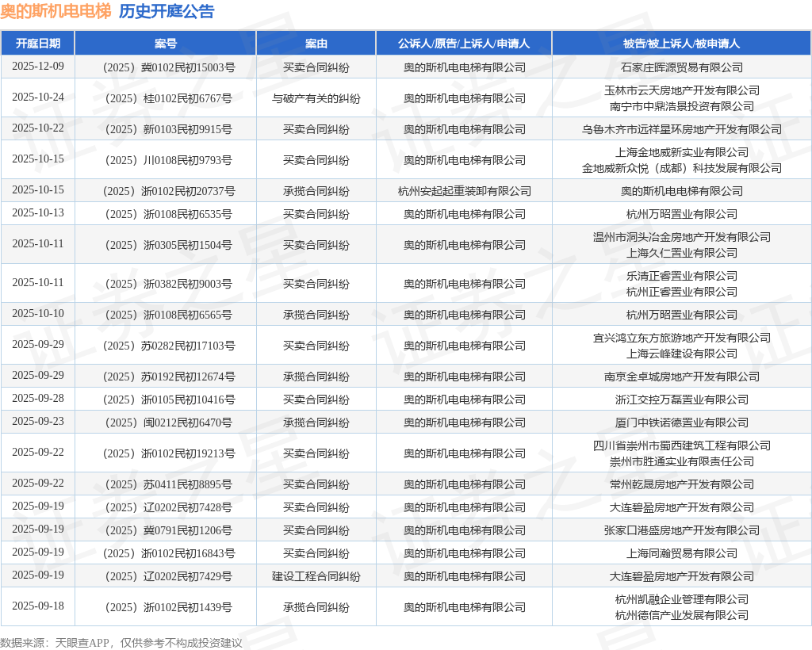Image resolution: width=812 pixels, height=650 pixels.
Task: Click defendant 温州市洞头冶金房地产开发有限公司
Action: click(x=681, y=238)
